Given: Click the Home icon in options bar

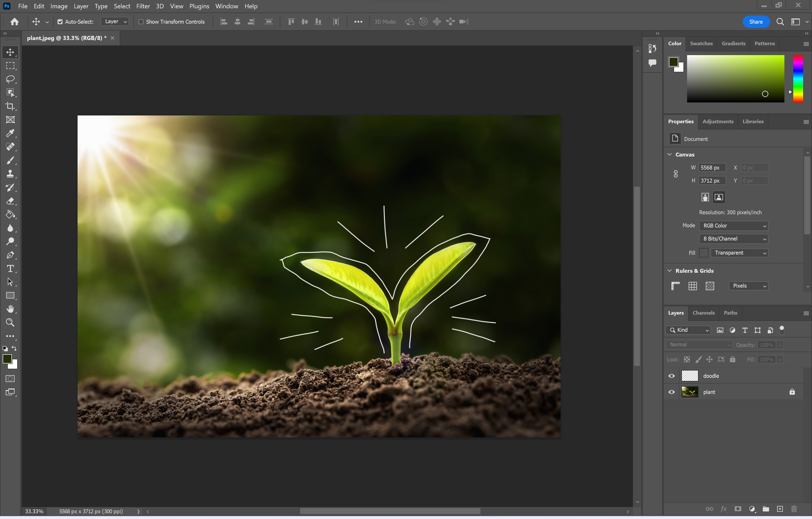Looking at the screenshot, I should pos(15,22).
